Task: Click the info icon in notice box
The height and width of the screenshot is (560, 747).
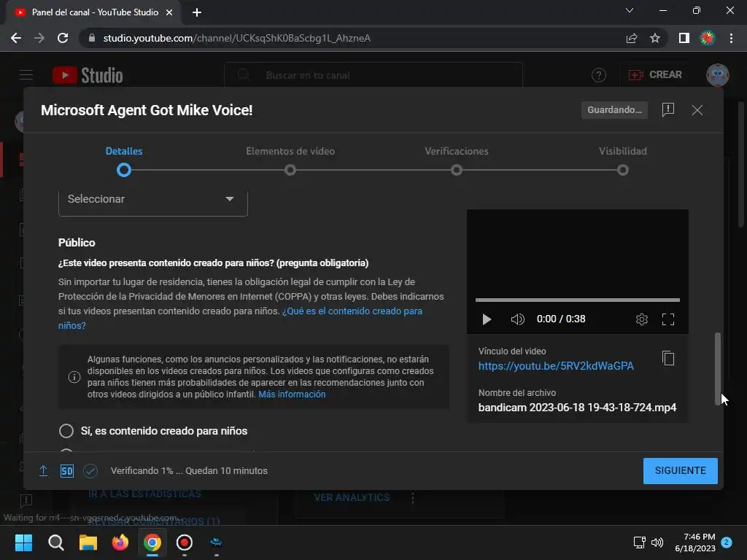Action: (74, 377)
